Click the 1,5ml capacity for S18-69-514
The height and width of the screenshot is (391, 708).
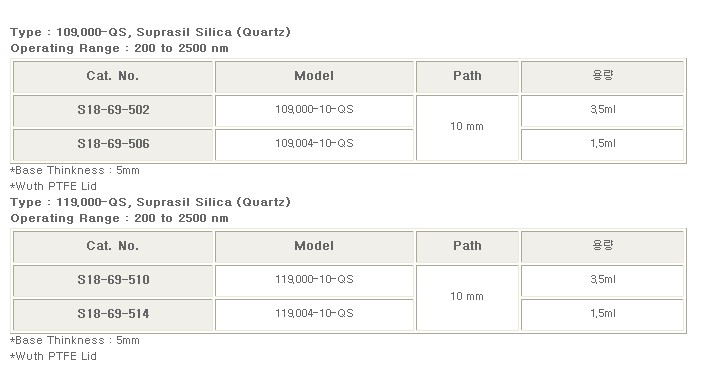tap(602, 315)
